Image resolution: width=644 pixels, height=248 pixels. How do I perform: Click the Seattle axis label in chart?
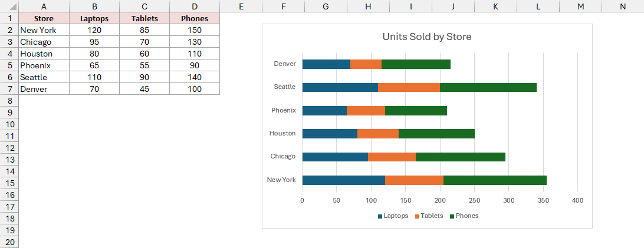(x=285, y=87)
